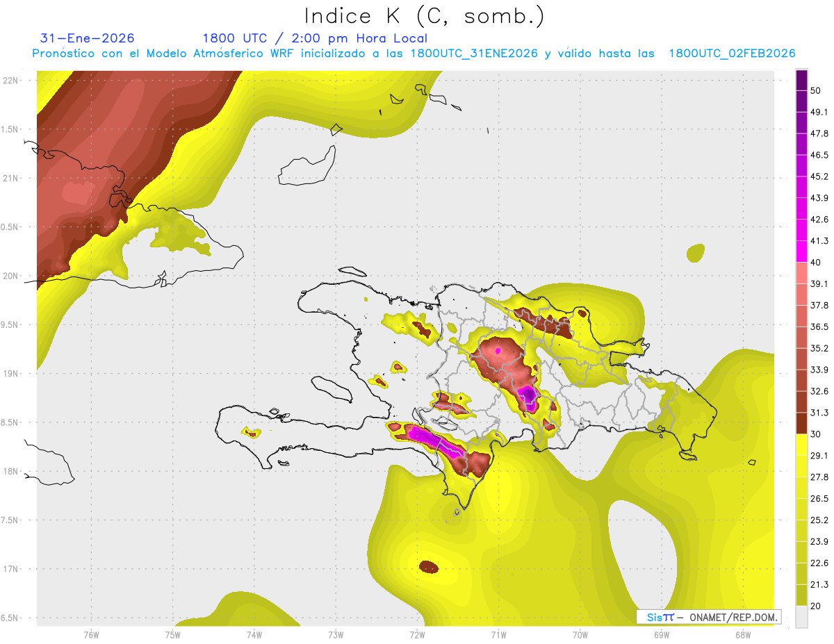Click the '72W' longitude label
The width and height of the screenshot is (834, 644).
coord(417,634)
